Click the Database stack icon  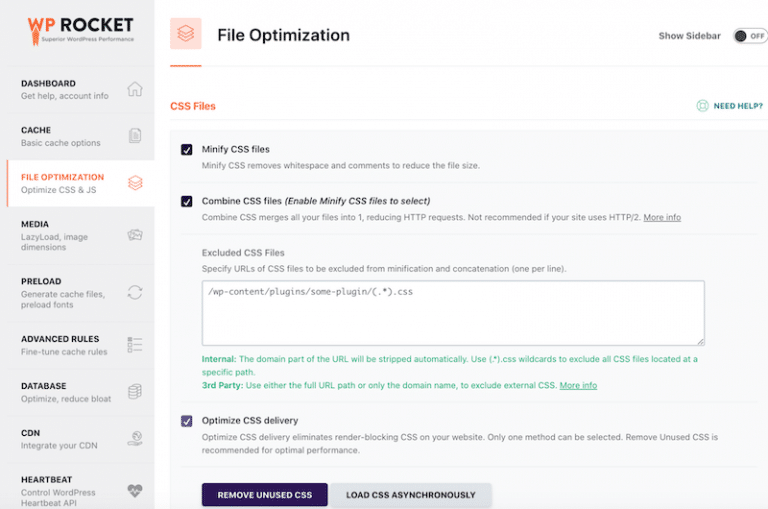(x=134, y=391)
